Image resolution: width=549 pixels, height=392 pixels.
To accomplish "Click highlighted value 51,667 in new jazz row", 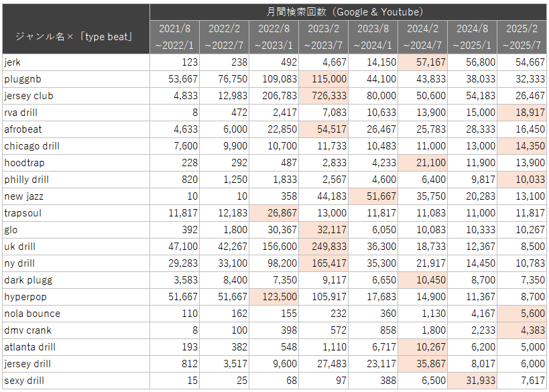I will (x=373, y=196).
